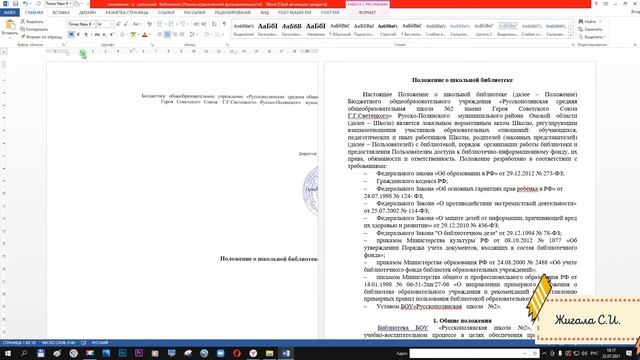Open the ФОРМАТ tab under picture tools

[367, 13]
